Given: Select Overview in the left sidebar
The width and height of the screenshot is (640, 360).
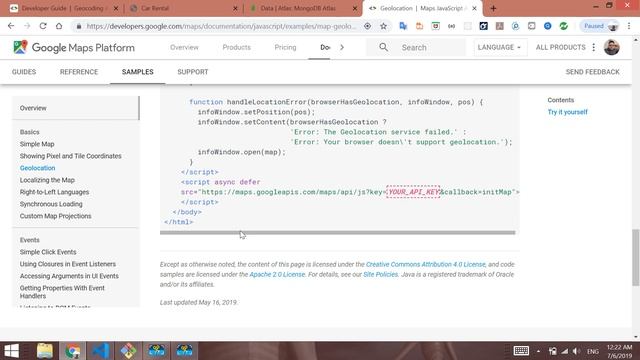Looking at the screenshot, I should 33,108.
